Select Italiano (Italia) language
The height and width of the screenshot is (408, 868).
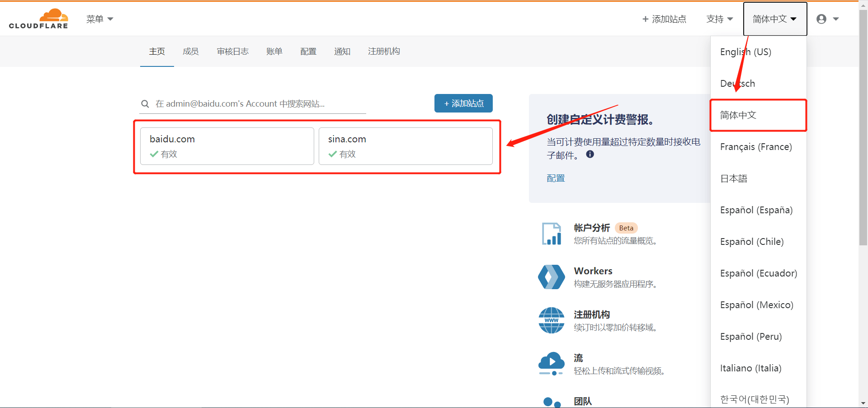[x=759, y=368]
